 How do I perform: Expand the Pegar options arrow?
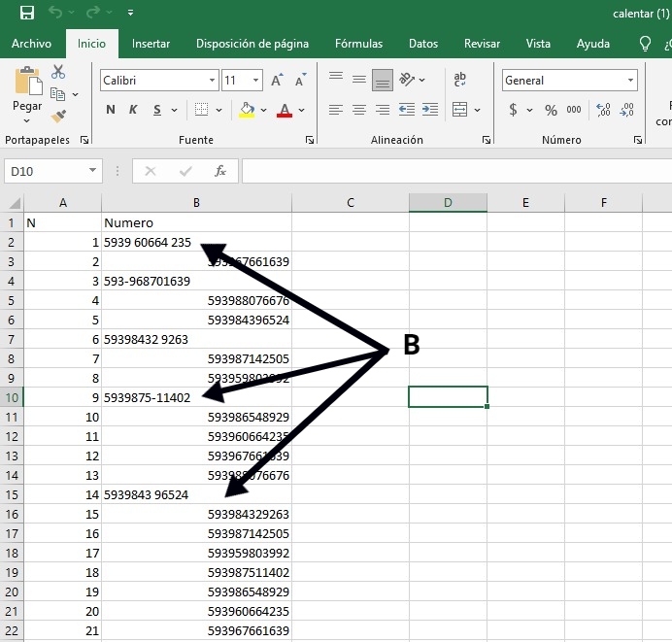point(27,121)
